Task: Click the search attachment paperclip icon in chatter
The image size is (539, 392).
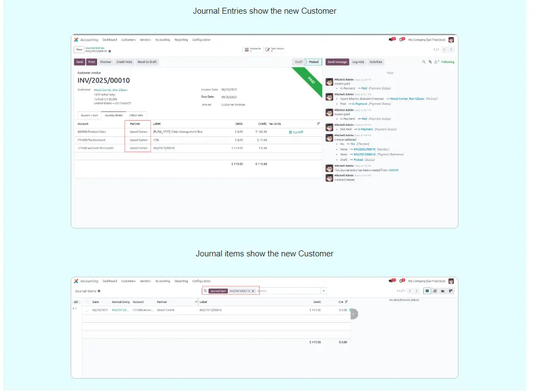Action: [429, 62]
